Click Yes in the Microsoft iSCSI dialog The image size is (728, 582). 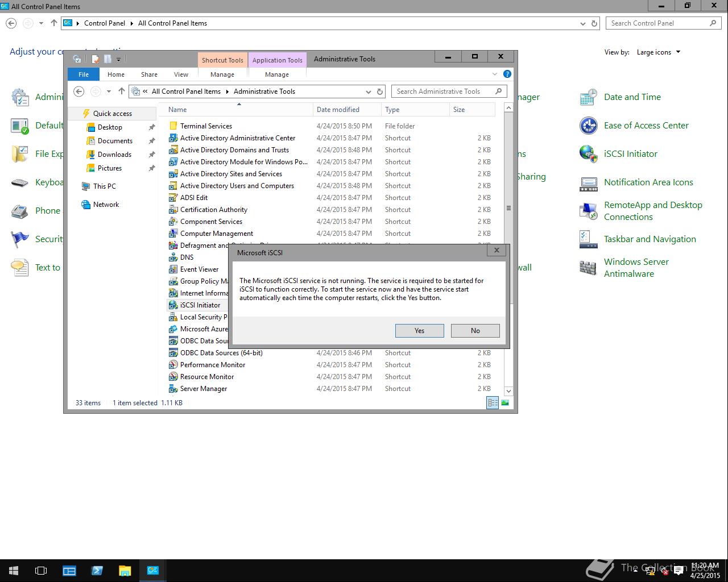point(419,331)
